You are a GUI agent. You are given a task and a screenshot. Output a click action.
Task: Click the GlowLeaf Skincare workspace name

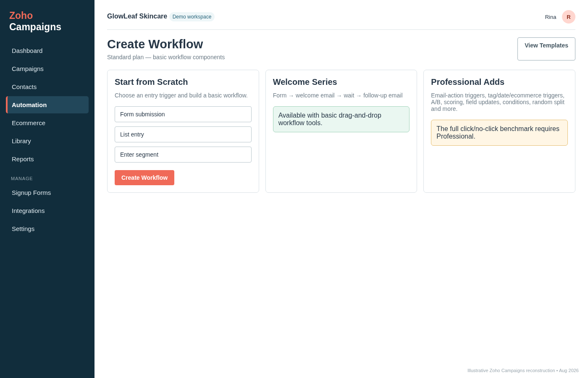pyautogui.click(x=137, y=16)
